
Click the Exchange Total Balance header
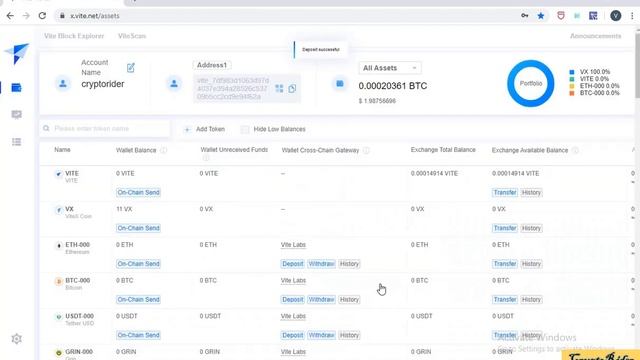click(443, 150)
